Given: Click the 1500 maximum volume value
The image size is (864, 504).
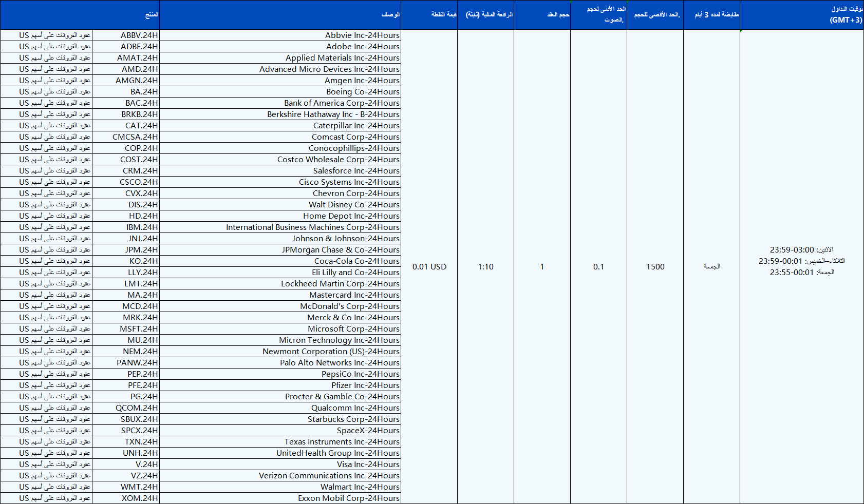Looking at the screenshot, I should [x=655, y=267].
